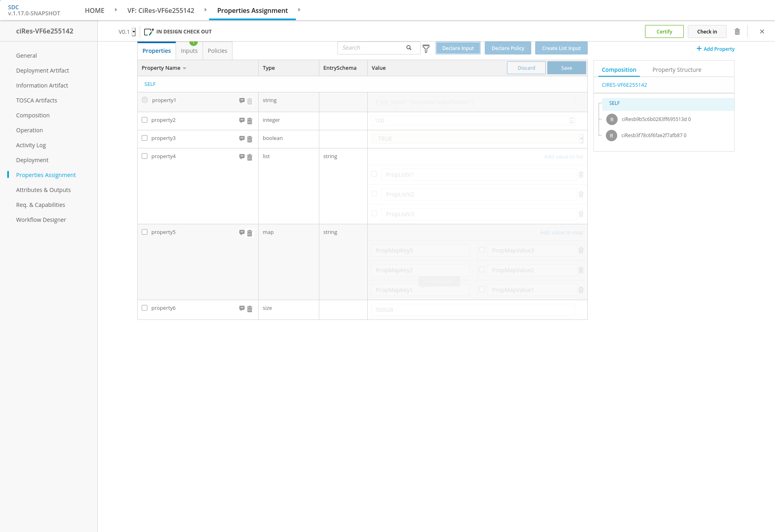Open comment icon for property1

click(x=242, y=100)
